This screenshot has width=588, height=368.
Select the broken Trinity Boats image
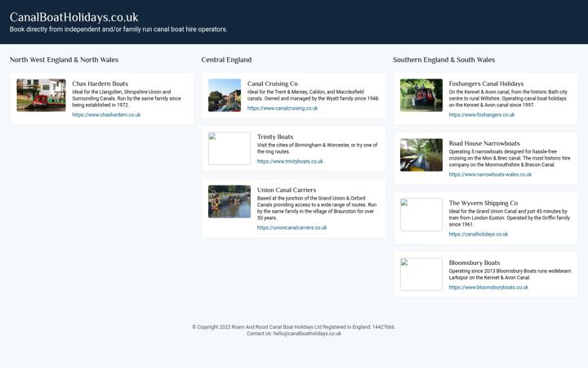point(229,148)
